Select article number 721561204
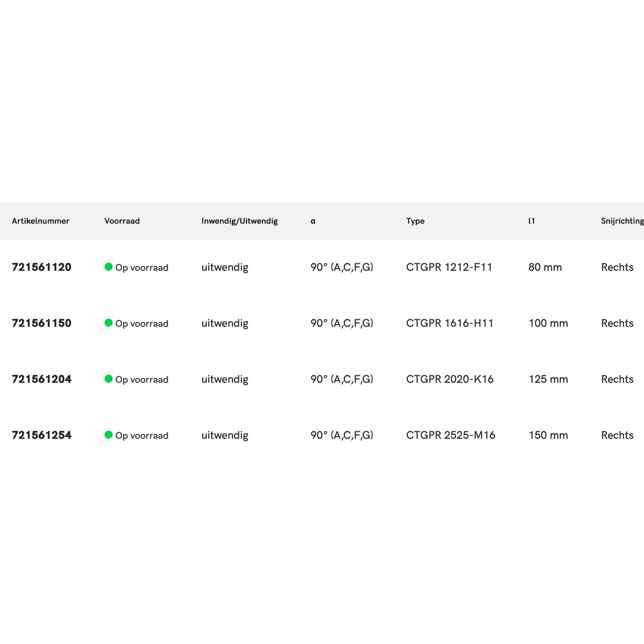The height and width of the screenshot is (644, 644). pos(42,379)
